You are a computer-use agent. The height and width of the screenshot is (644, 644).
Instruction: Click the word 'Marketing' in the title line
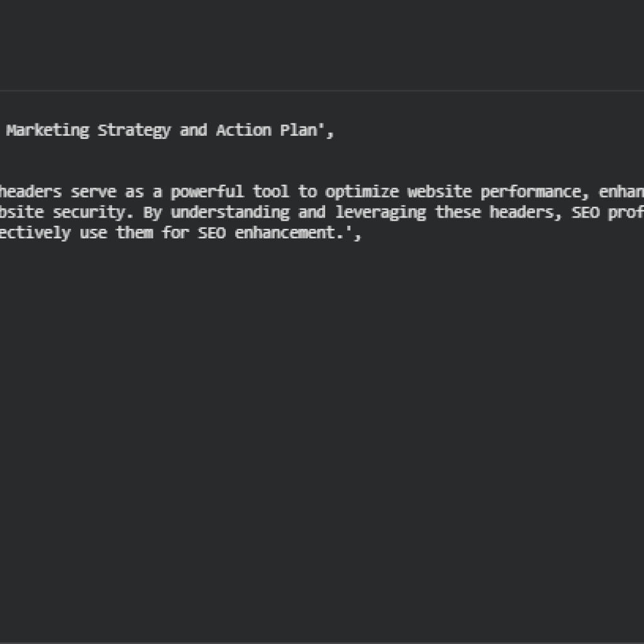(x=48, y=131)
